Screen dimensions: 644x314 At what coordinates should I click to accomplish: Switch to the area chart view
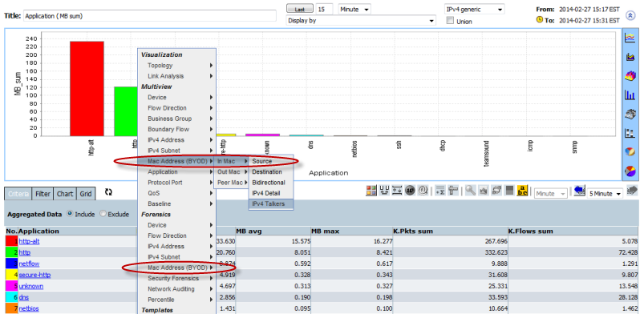point(630,57)
